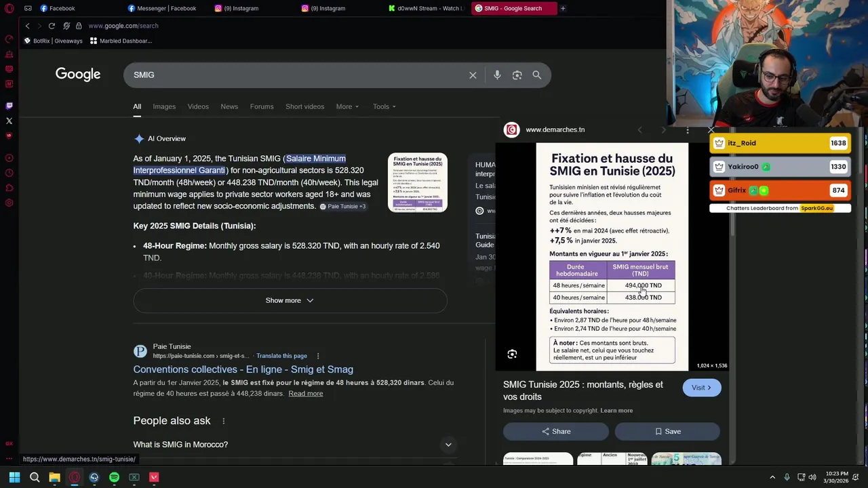The height and width of the screenshot is (488, 868).
Task: Open the Opera GX main menu icon
Action: [9, 8]
